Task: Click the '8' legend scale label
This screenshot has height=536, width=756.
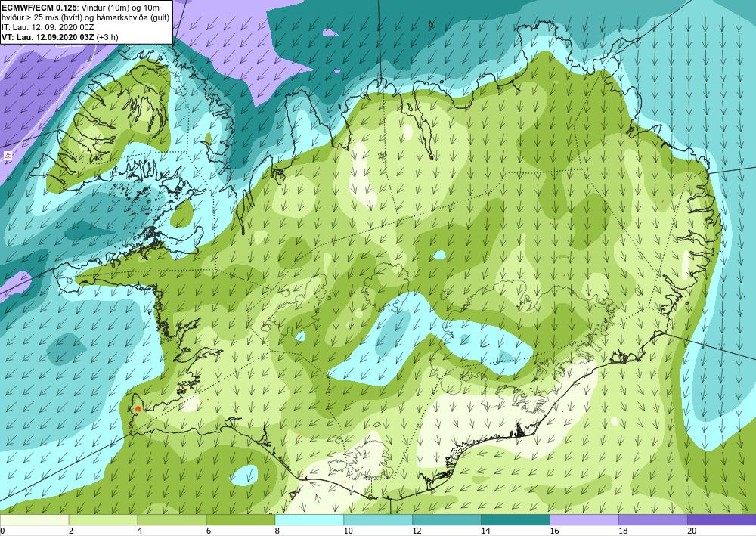Action: (x=277, y=531)
